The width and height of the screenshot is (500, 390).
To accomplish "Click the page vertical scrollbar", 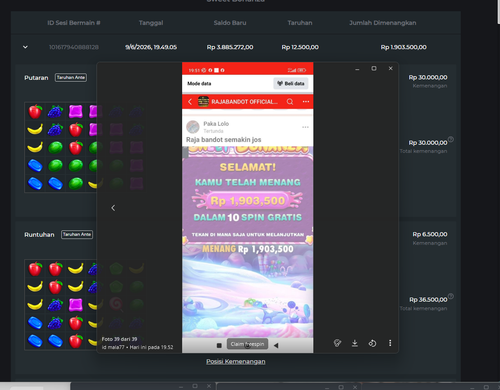I will 499,12.
